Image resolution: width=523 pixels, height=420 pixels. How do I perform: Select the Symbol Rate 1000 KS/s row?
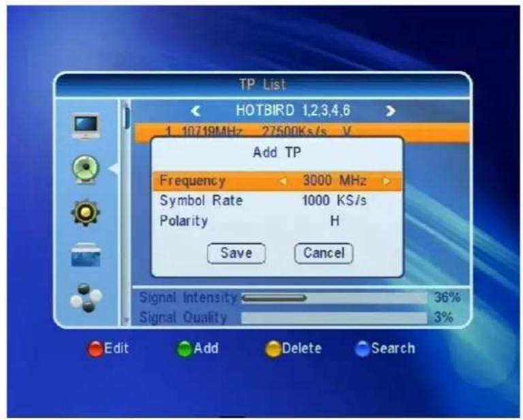tap(277, 201)
